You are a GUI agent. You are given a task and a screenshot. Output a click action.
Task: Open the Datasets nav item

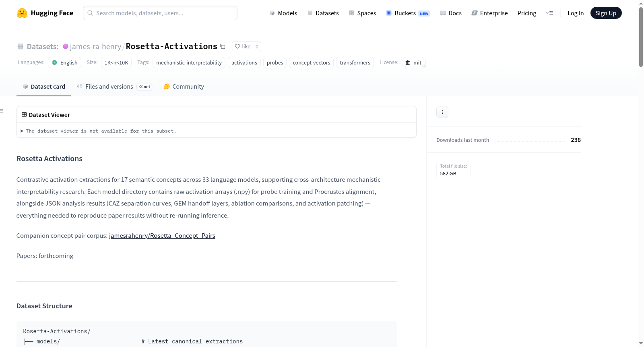click(x=323, y=13)
